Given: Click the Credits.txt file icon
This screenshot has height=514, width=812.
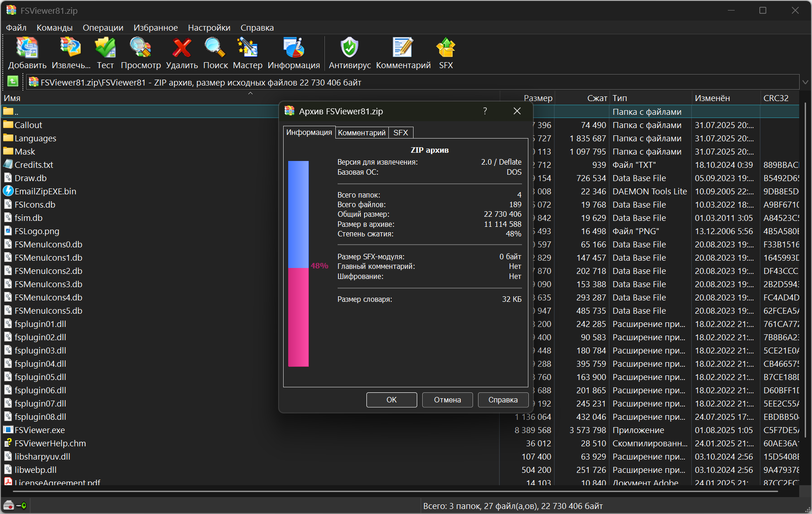Looking at the screenshot, I should [8, 165].
